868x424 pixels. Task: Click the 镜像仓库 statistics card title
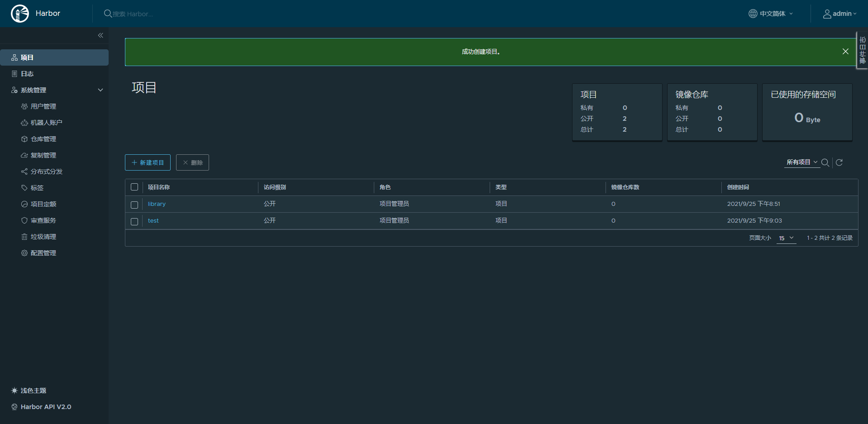[x=692, y=95]
